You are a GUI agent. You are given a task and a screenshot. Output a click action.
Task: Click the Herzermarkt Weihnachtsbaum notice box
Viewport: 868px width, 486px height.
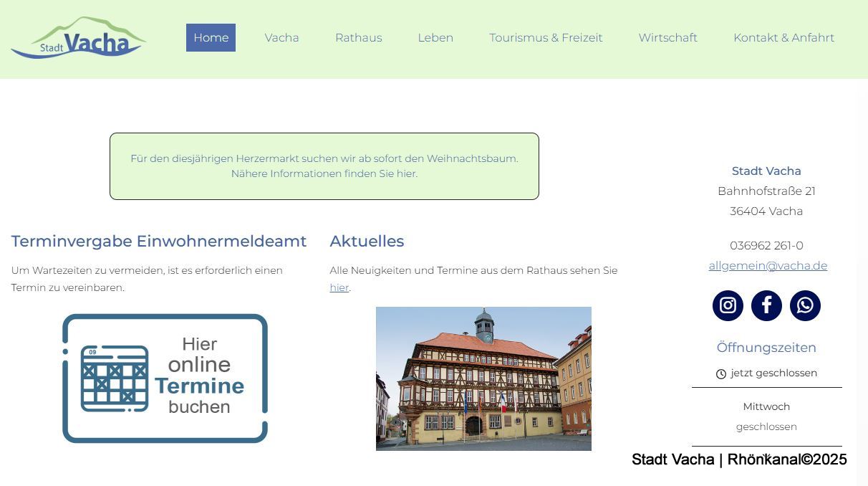[324, 166]
